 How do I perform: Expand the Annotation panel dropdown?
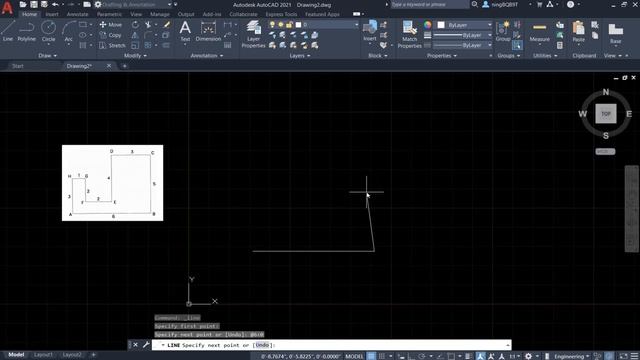[207, 56]
